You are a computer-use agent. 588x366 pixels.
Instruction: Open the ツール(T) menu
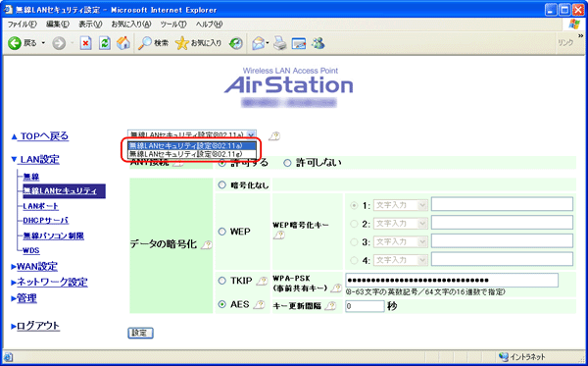coord(172,25)
